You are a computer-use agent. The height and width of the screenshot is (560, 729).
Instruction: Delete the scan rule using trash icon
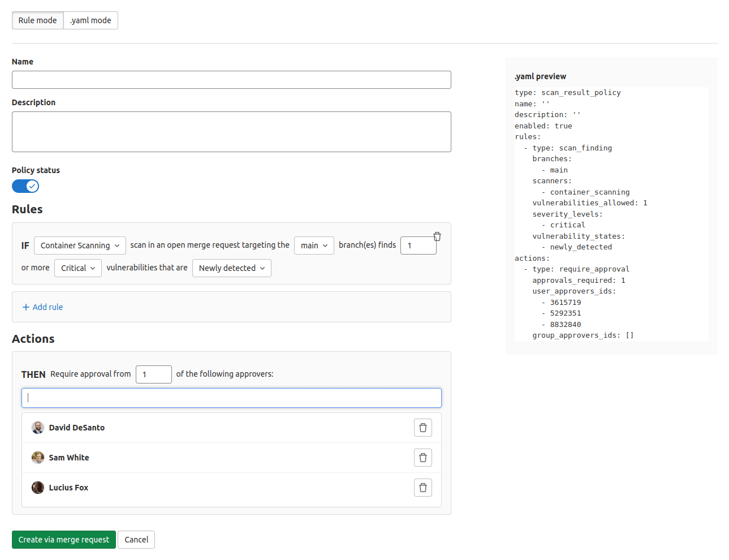tap(437, 236)
